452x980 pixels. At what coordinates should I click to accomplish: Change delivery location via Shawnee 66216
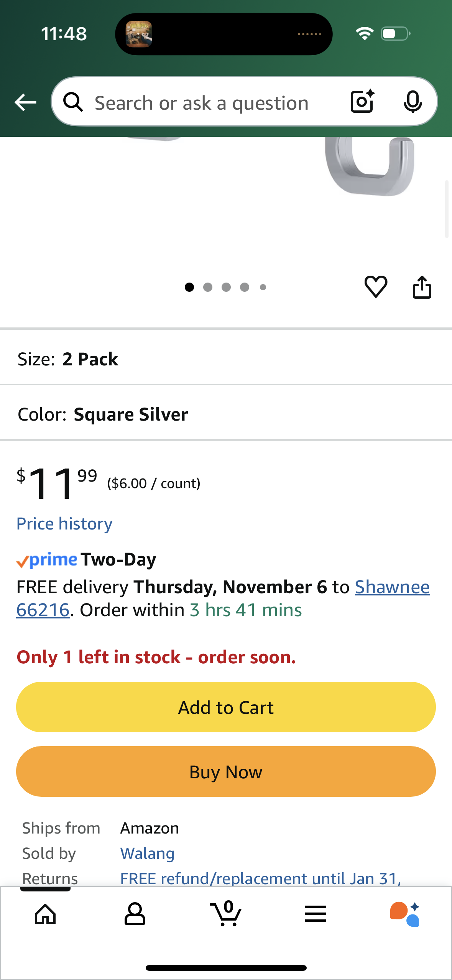[x=392, y=587]
